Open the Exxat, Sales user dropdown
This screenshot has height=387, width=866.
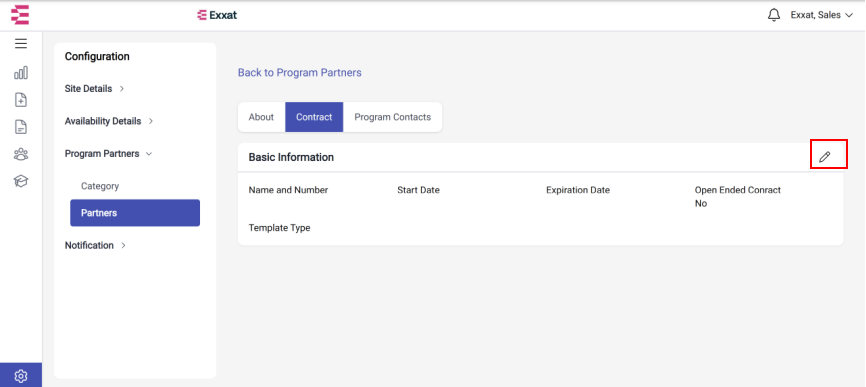[x=822, y=15]
